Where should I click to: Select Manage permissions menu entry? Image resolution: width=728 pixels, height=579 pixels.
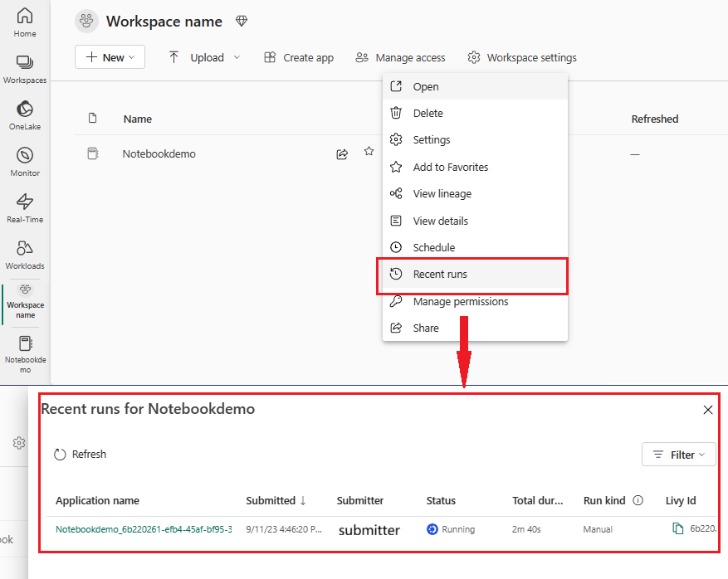tap(460, 302)
